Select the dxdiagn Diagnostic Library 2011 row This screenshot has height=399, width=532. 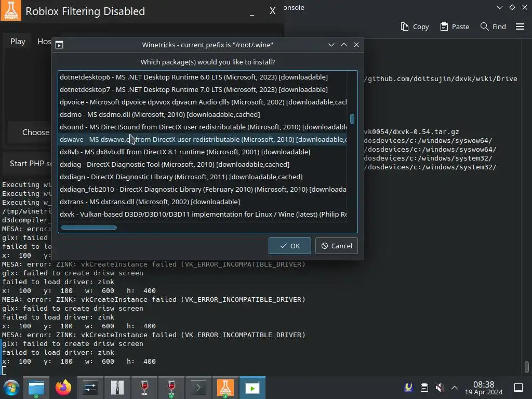point(203,177)
